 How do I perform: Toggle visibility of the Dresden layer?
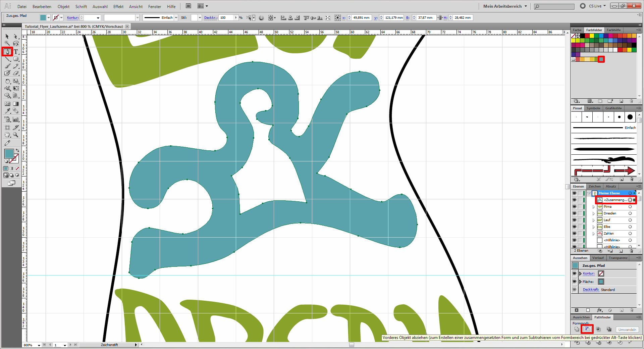coord(574,213)
